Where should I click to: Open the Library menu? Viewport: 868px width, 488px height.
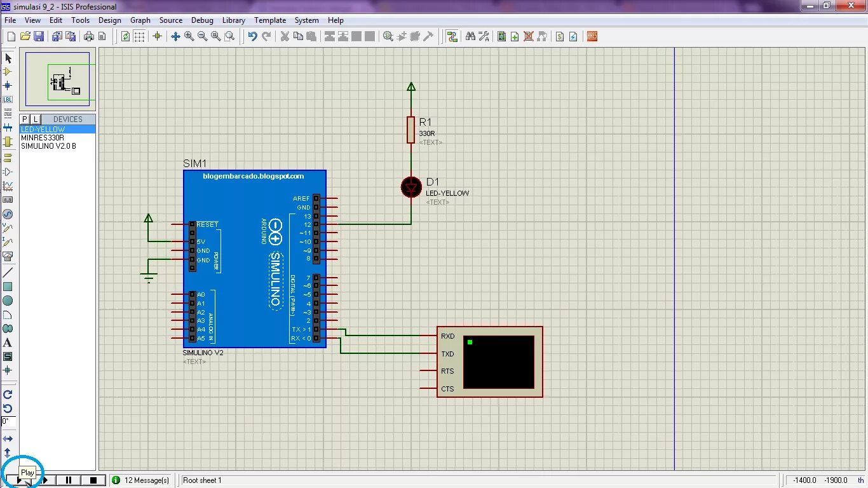click(x=234, y=20)
